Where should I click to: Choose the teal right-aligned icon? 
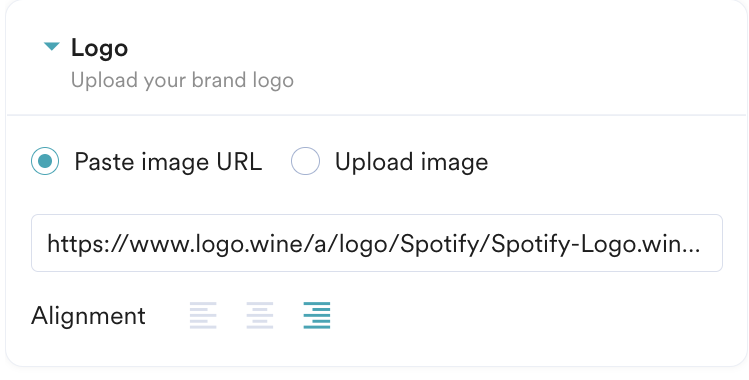point(317,315)
